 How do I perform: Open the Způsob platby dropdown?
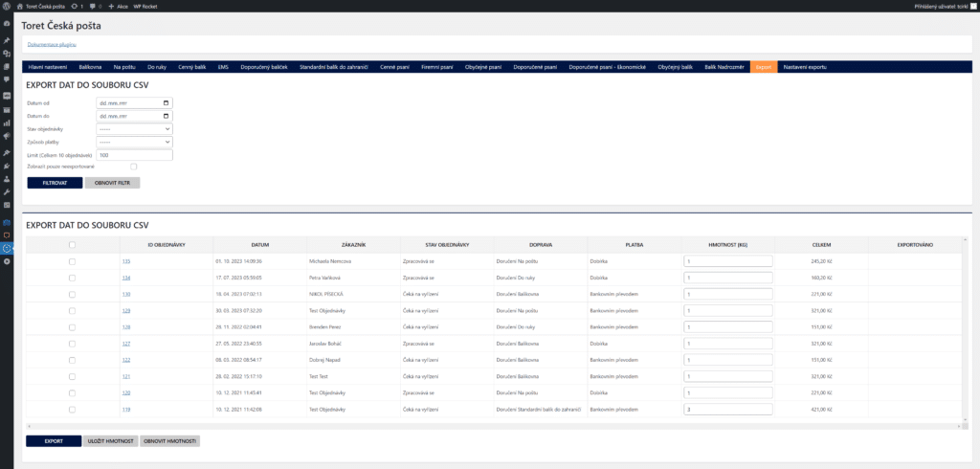pos(134,142)
